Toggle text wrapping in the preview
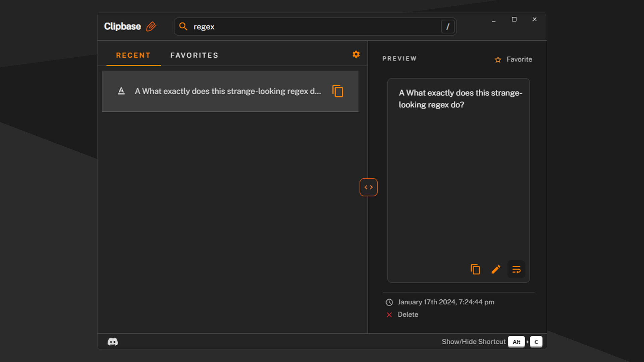This screenshot has height=362, width=644. (x=516, y=269)
